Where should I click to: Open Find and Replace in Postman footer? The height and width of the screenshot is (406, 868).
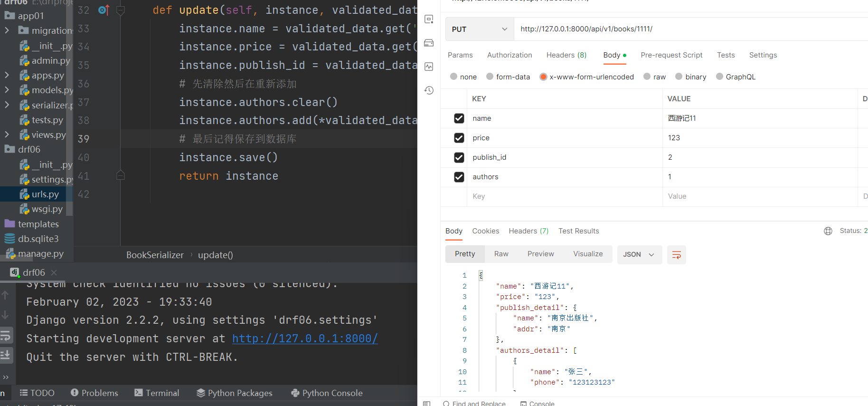pos(474,404)
